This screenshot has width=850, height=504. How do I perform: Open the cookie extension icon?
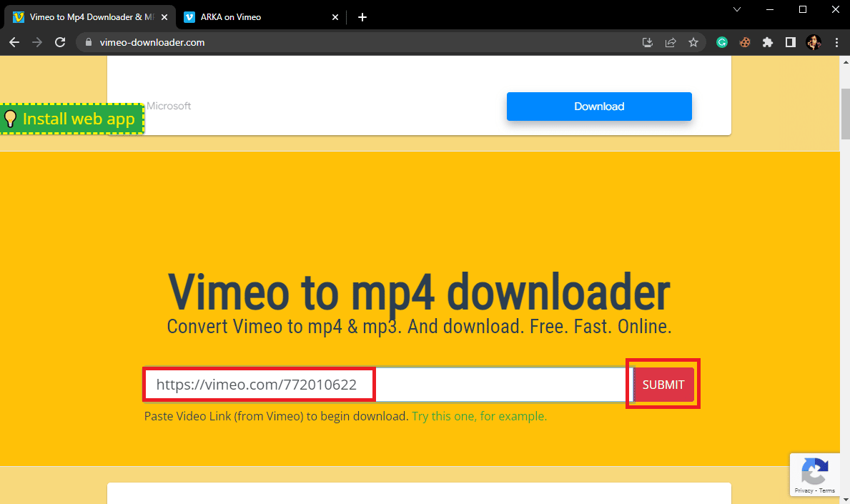pyautogui.click(x=745, y=42)
